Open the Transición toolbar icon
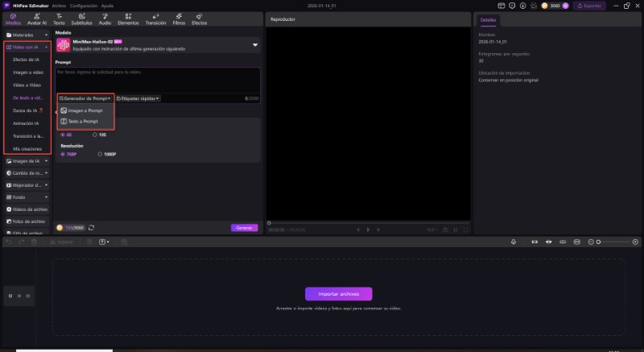644x352 pixels. pos(155,19)
